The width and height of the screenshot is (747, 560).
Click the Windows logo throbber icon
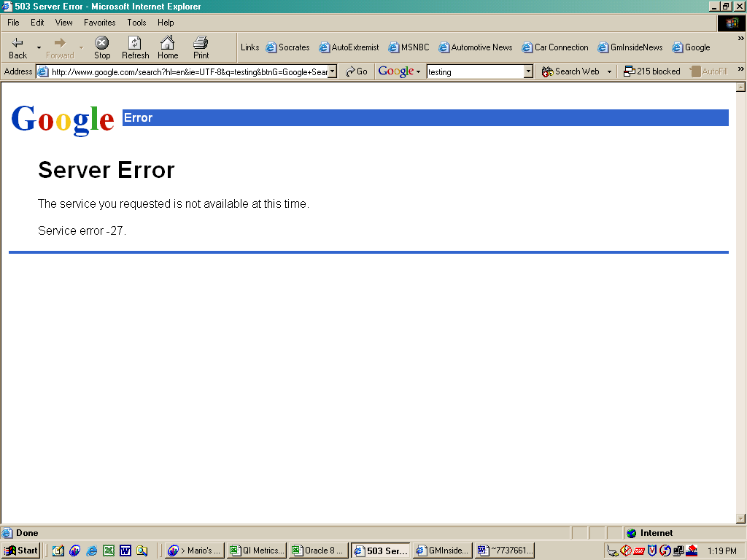click(x=731, y=23)
